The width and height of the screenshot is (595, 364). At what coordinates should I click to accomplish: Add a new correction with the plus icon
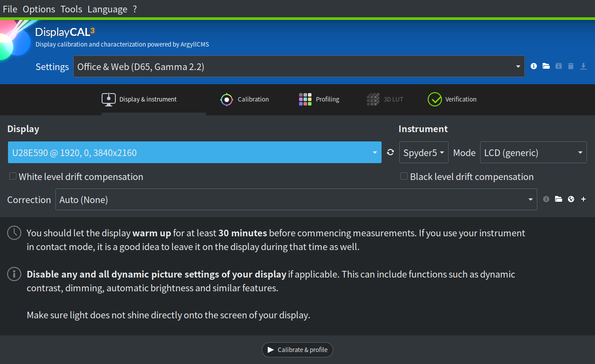coord(583,199)
